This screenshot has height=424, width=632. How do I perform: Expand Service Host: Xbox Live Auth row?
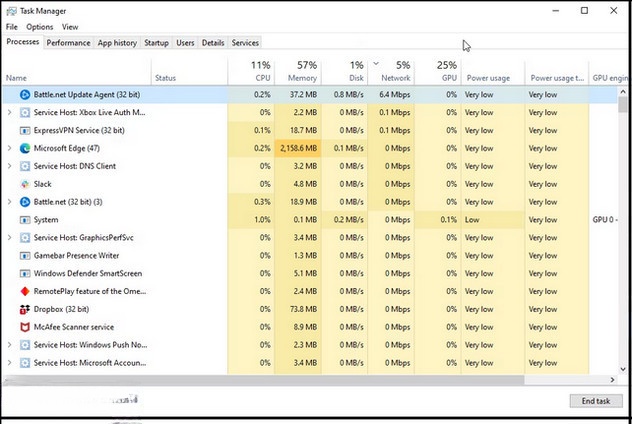pyautogui.click(x=9, y=112)
